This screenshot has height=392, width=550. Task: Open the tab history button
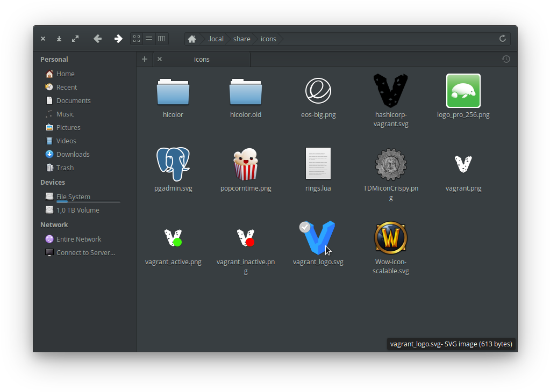coord(506,59)
